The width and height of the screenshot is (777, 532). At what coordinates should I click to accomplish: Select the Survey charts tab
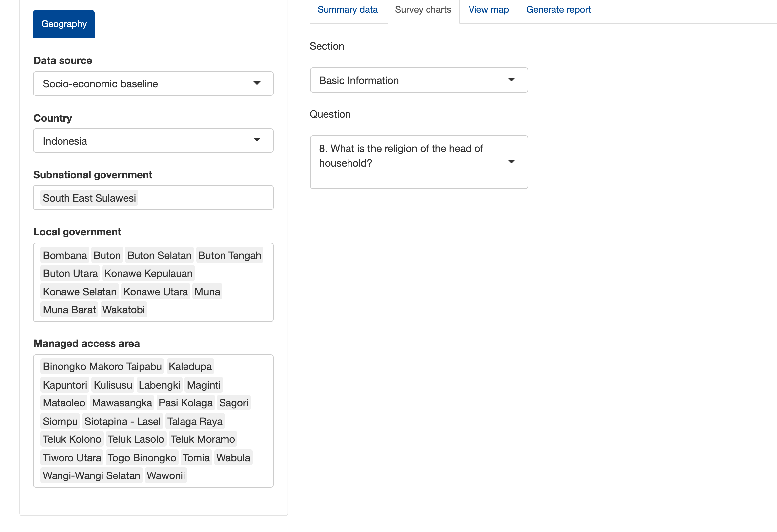point(423,9)
